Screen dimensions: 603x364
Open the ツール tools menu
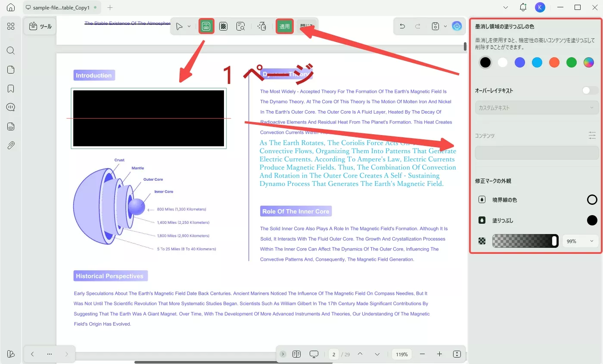coord(40,27)
